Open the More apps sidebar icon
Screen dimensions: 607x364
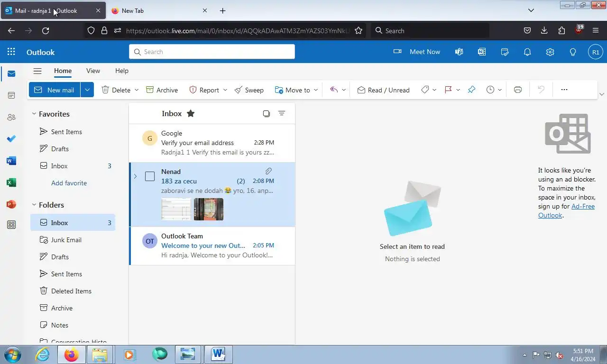point(11,225)
